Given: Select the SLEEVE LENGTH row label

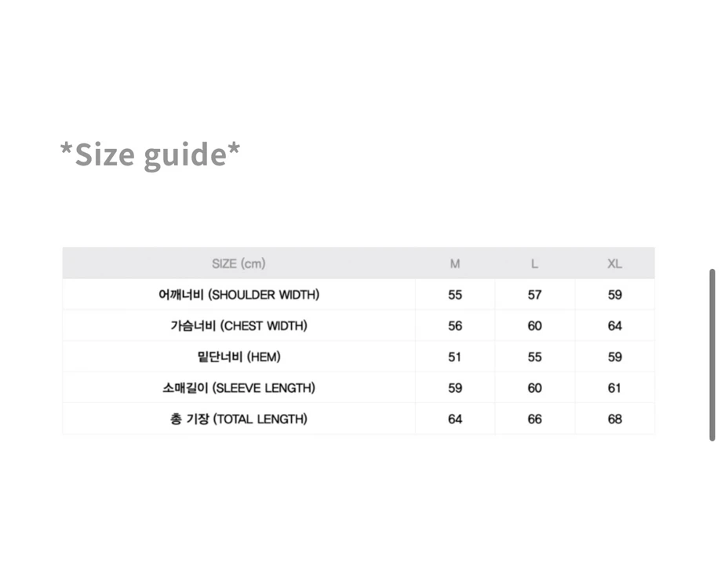Looking at the screenshot, I should 239,388.
